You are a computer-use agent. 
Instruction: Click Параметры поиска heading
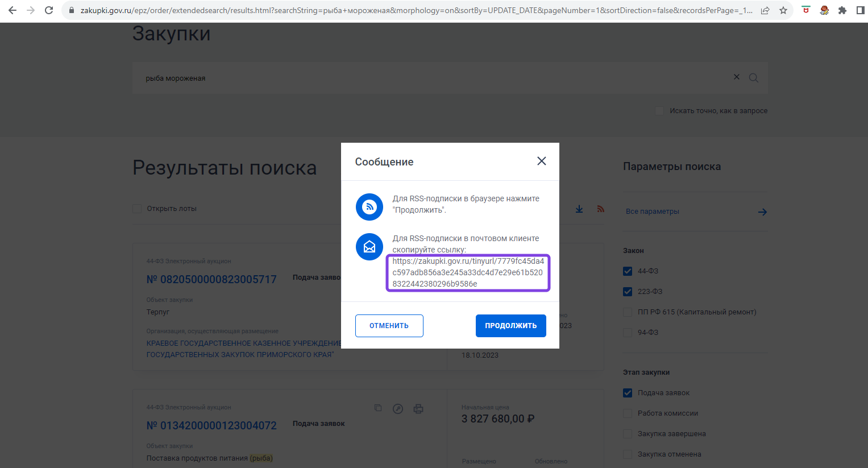click(672, 167)
